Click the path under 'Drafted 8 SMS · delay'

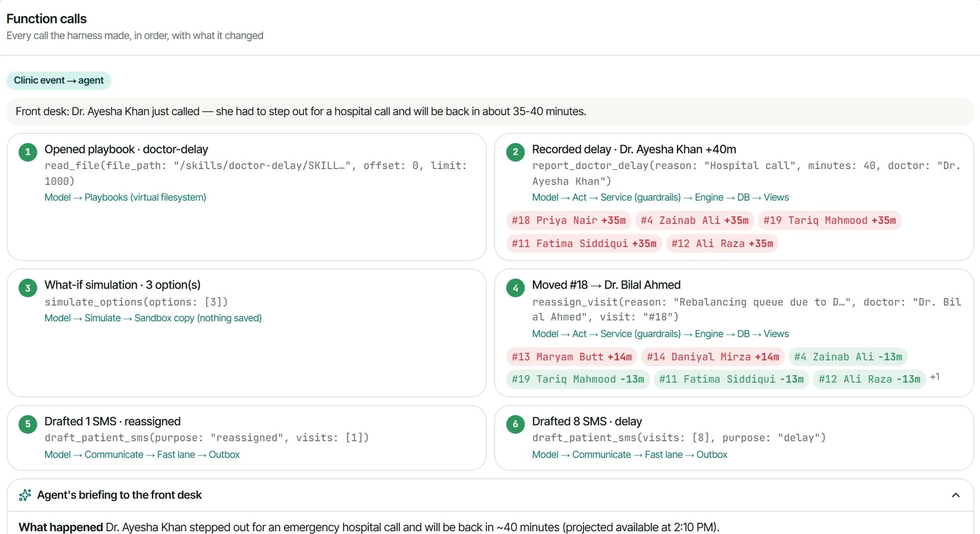(x=629, y=454)
